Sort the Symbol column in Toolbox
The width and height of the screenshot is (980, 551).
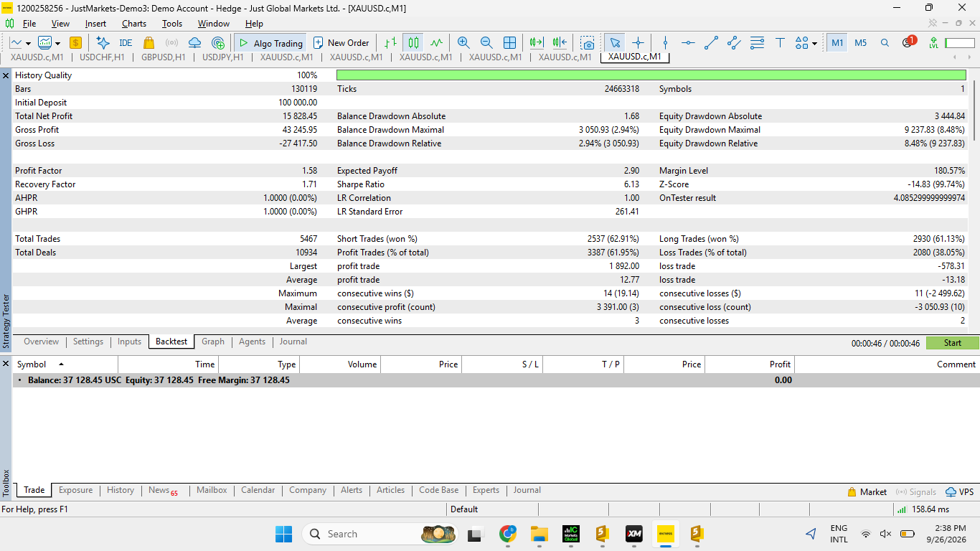click(64, 364)
